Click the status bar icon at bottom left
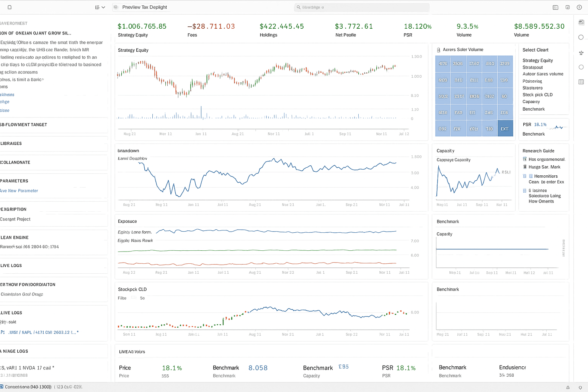 click(2, 387)
